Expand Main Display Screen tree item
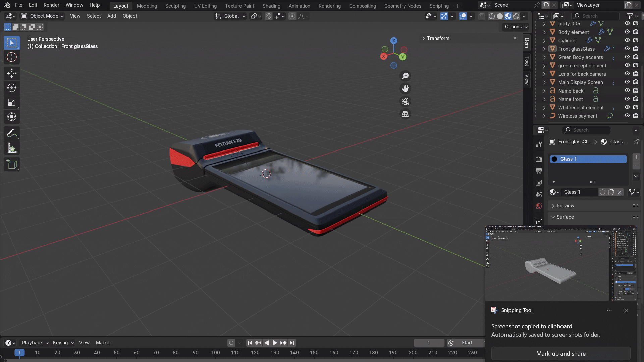 coord(544,82)
